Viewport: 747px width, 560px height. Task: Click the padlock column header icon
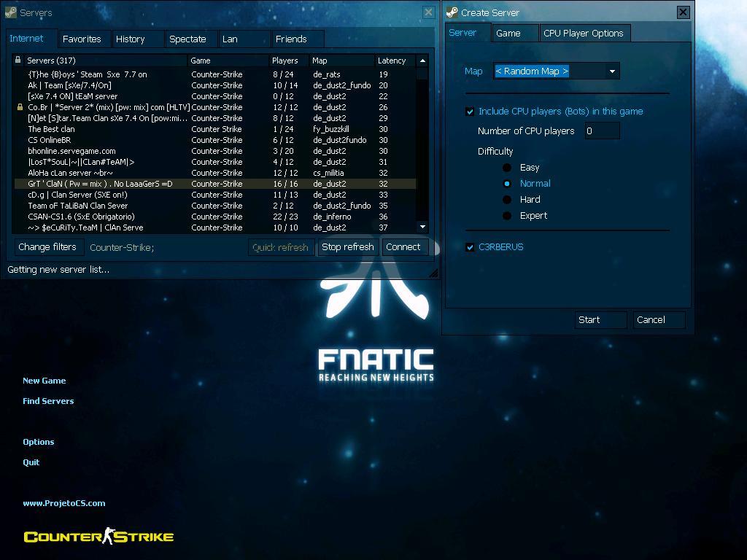18,60
